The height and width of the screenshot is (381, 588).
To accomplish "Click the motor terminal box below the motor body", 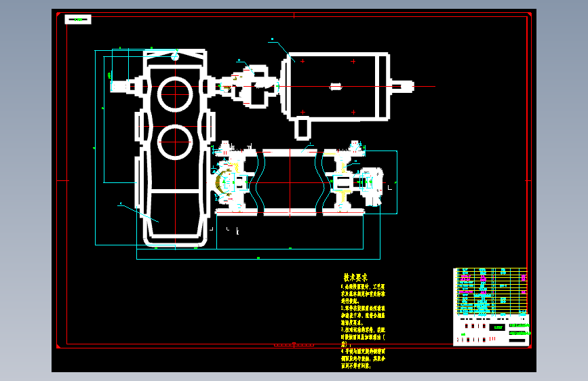I will coord(302,129).
